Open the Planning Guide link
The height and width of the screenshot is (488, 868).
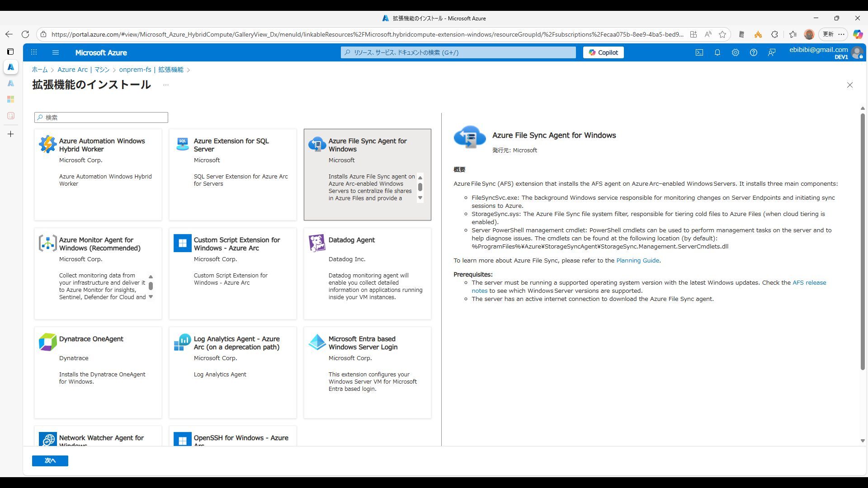click(x=637, y=261)
